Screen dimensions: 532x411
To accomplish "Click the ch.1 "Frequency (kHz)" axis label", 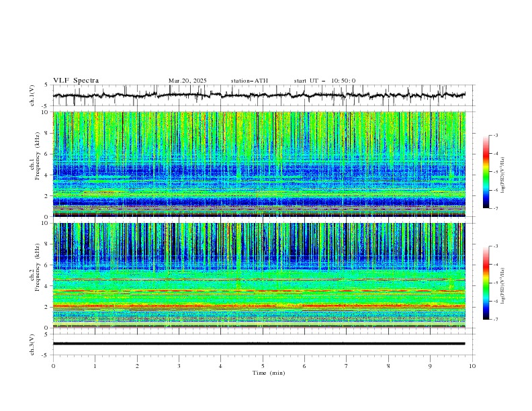I will (x=38, y=156).
